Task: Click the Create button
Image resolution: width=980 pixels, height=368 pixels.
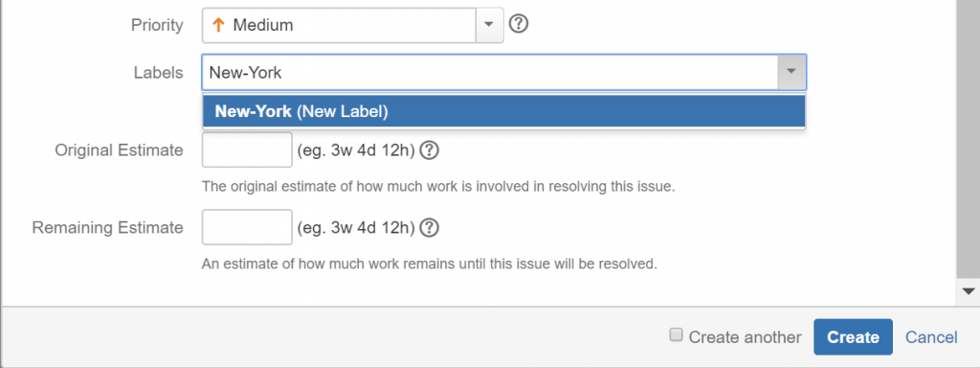Action: 853,337
